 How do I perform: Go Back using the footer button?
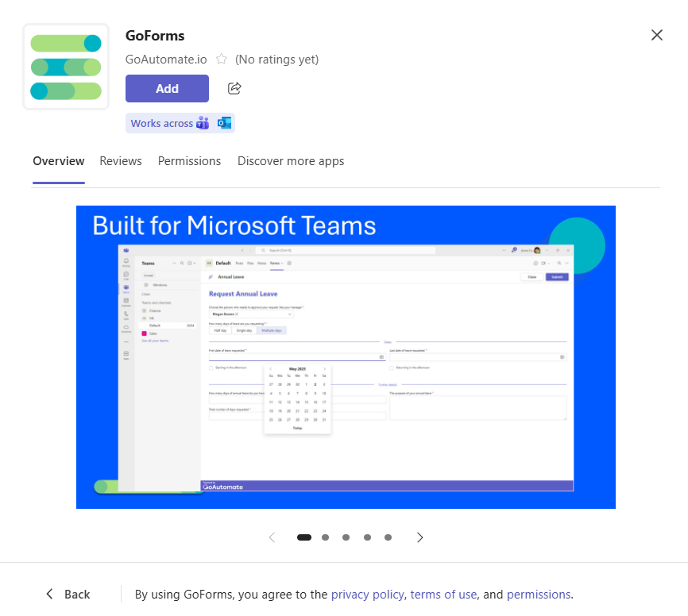(68, 594)
